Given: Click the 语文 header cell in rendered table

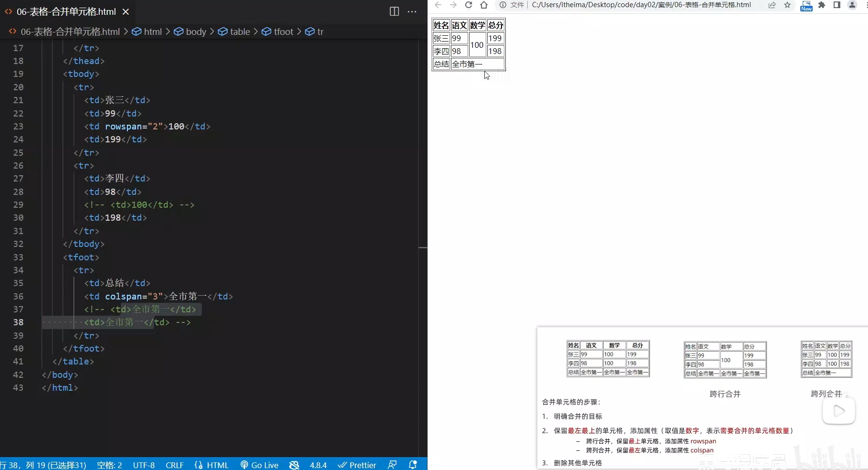Looking at the screenshot, I should click(x=459, y=25).
